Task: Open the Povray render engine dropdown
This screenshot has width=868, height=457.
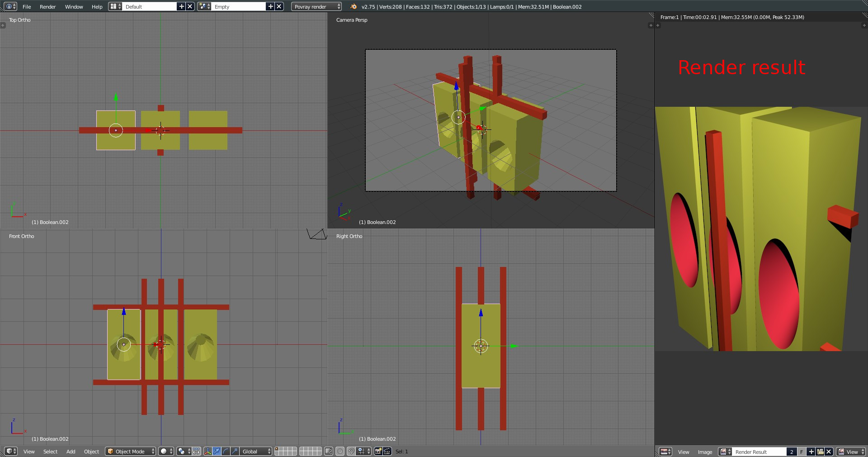Action: click(316, 6)
